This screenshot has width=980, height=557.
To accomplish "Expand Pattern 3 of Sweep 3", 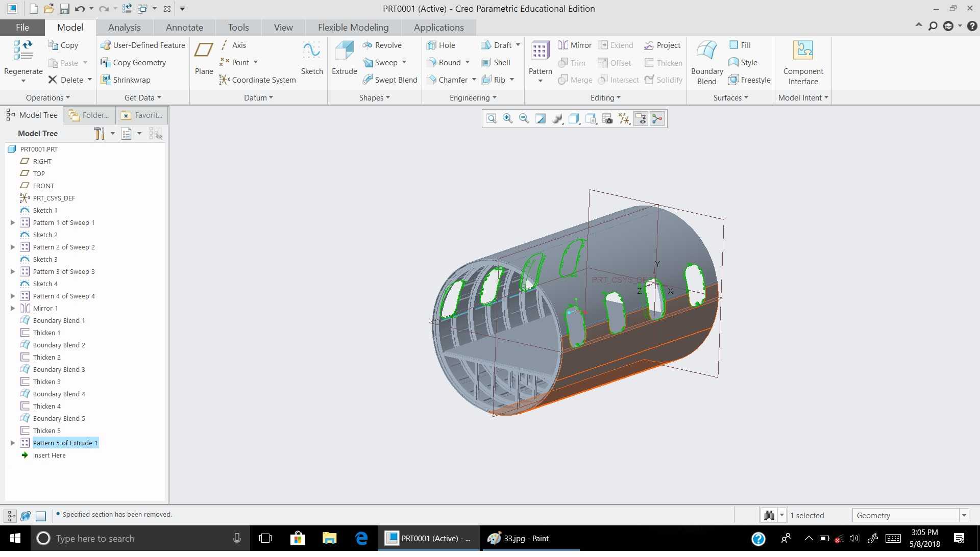I will 13,271.
